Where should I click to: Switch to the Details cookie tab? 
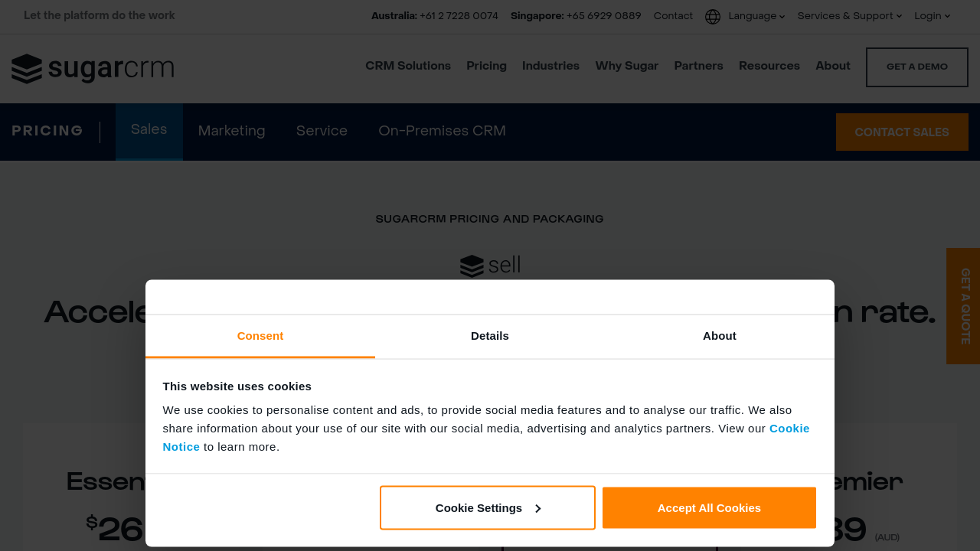490,336
